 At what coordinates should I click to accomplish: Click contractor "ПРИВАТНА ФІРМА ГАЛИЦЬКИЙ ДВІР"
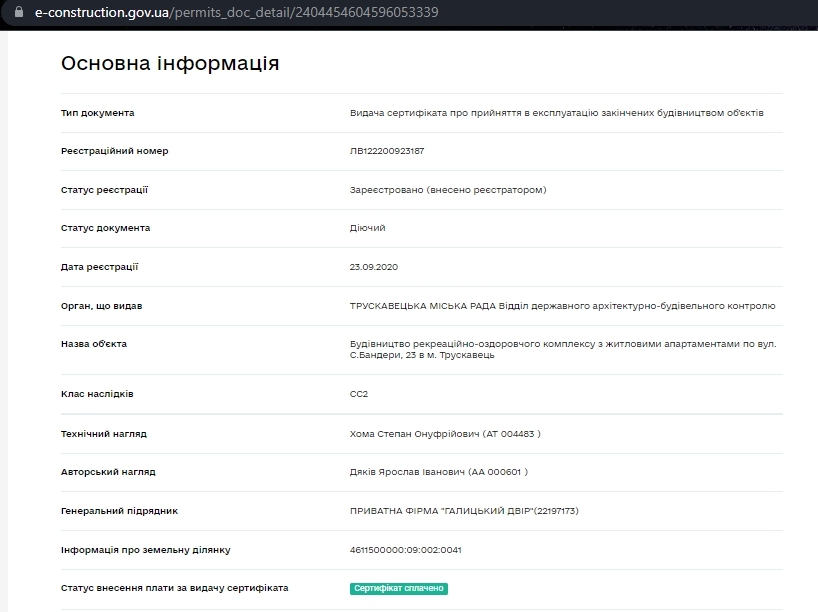pyautogui.click(x=464, y=511)
